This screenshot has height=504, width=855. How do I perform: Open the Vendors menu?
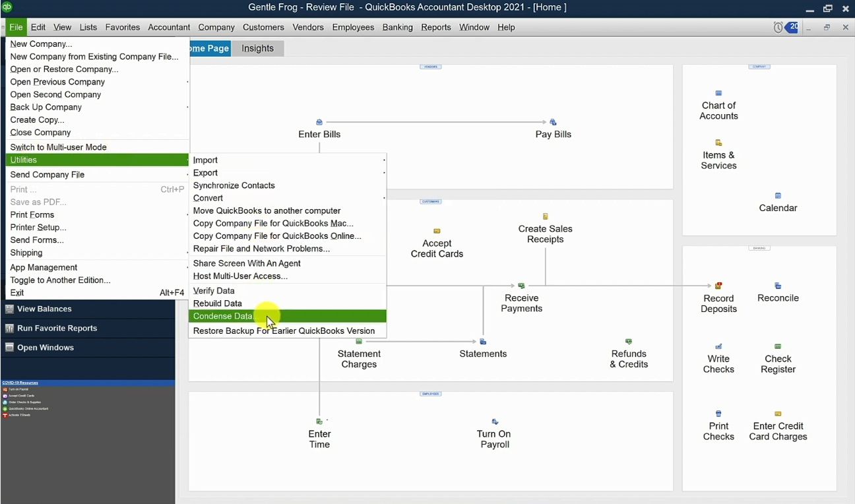308,27
